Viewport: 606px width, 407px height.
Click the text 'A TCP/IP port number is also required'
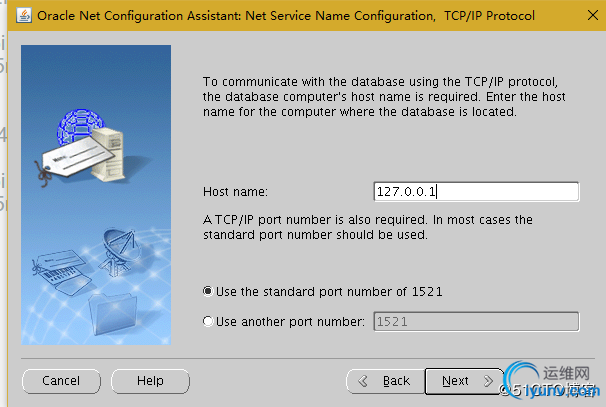click(x=315, y=220)
